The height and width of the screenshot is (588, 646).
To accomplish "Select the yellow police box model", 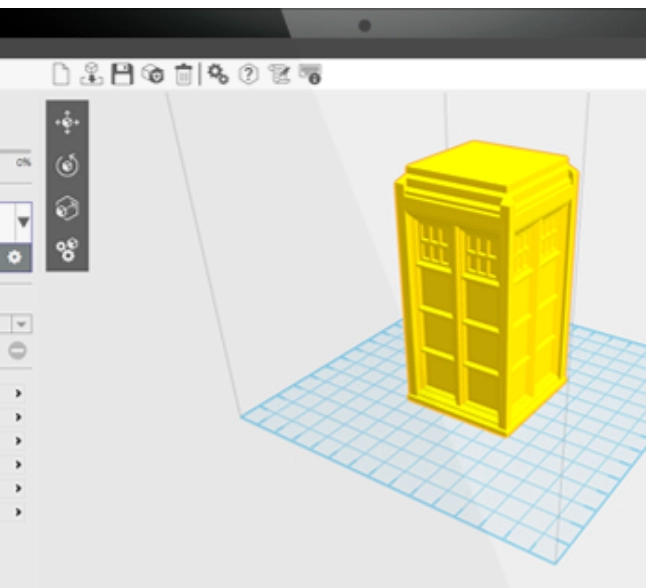I will coord(486,288).
